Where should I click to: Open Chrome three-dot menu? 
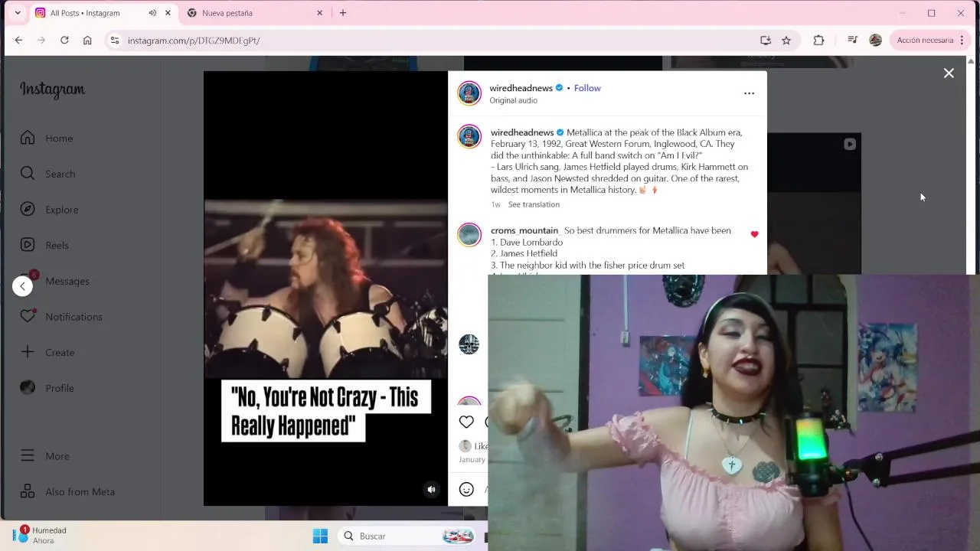[x=962, y=41]
